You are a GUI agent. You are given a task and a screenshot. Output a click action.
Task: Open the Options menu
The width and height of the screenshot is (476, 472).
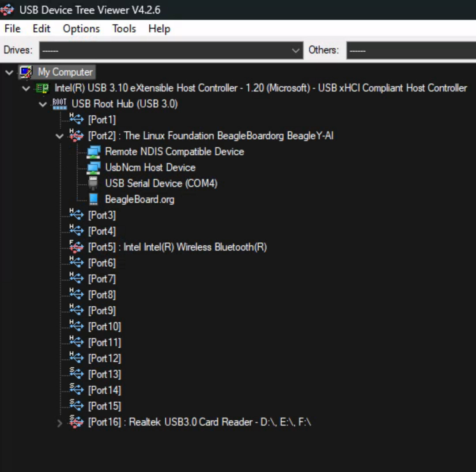(x=81, y=29)
